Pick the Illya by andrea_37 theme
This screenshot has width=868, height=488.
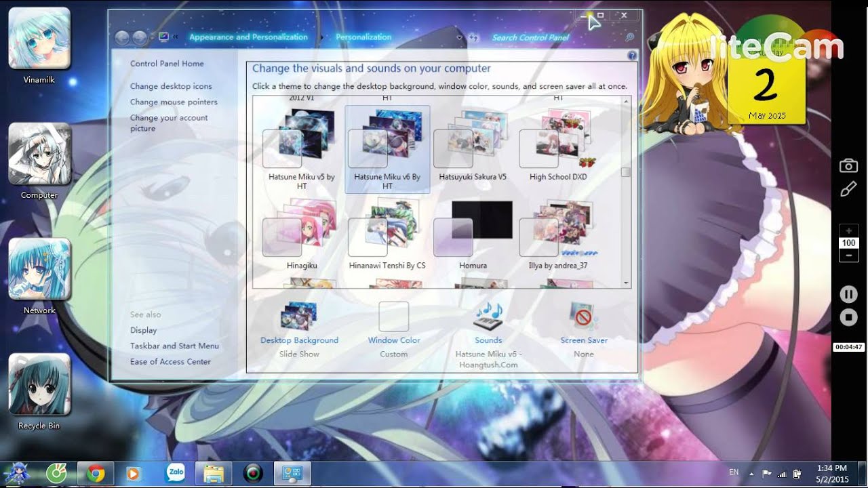click(558, 234)
